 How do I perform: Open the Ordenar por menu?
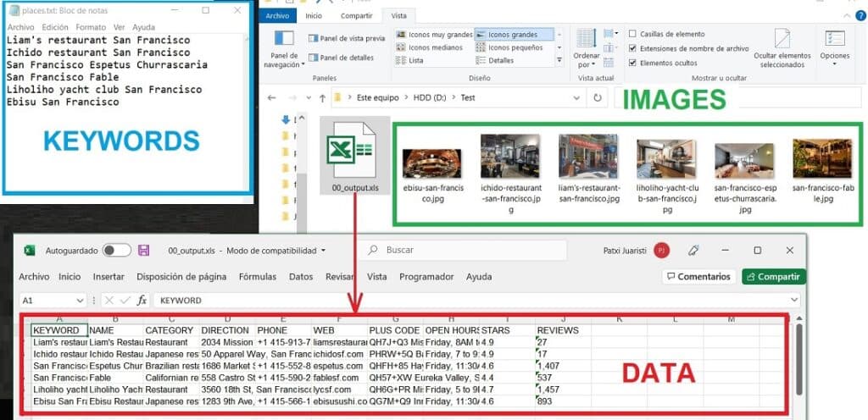tap(587, 48)
